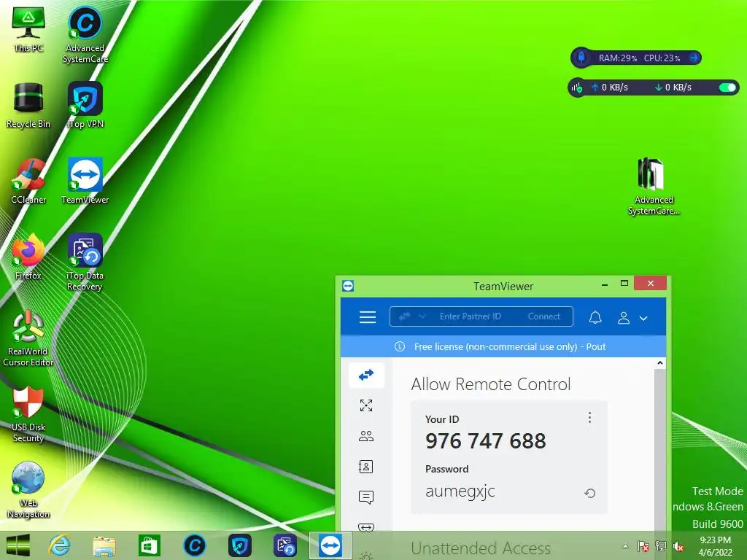Show hidden system tray icons

pos(625,546)
